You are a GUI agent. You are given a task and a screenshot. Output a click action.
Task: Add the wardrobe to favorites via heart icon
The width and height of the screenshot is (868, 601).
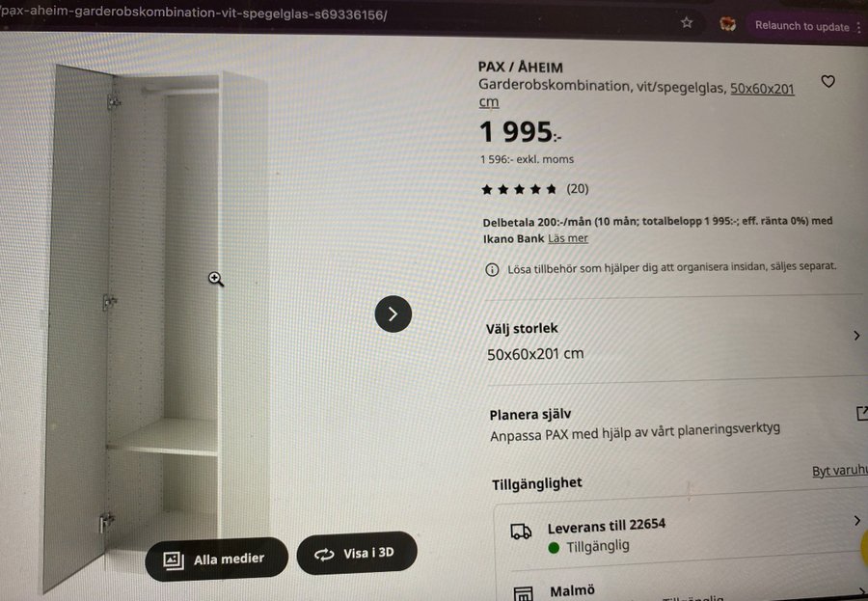pyautogui.click(x=827, y=81)
